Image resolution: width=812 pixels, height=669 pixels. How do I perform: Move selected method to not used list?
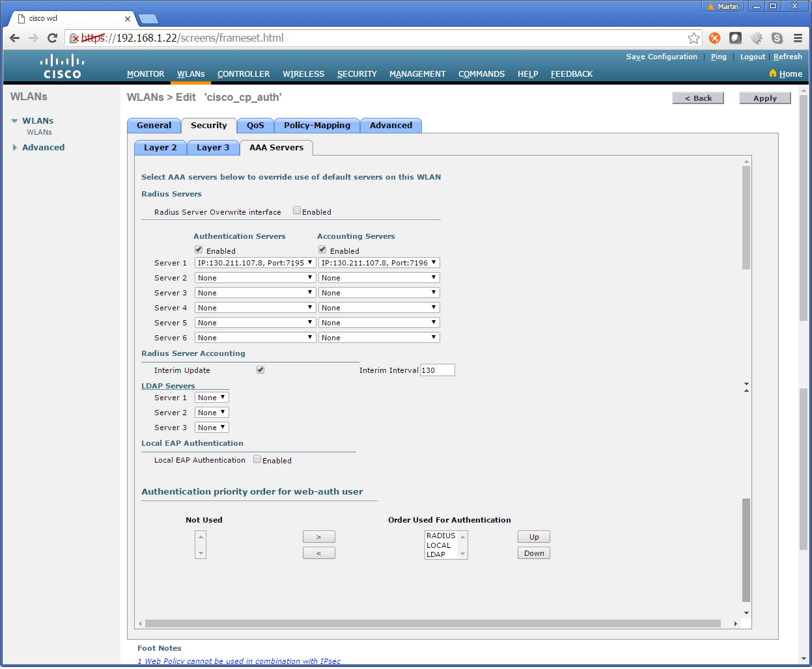pyautogui.click(x=319, y=553)
